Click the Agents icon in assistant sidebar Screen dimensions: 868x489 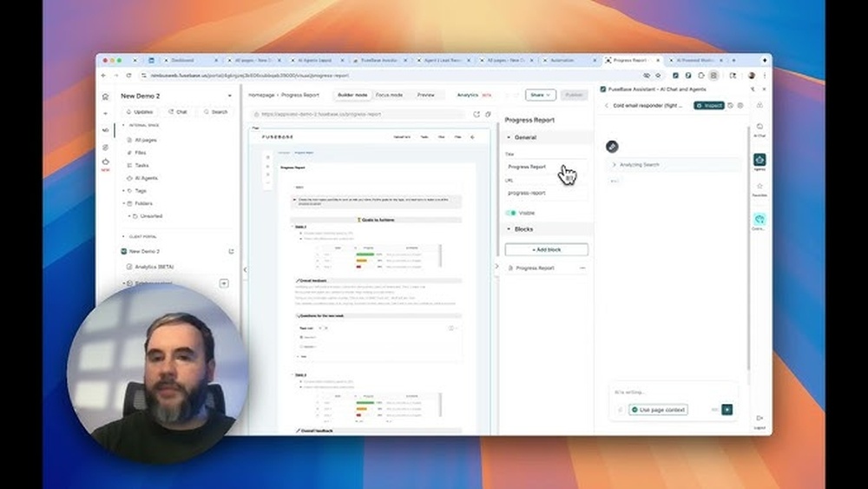[759, 161]
